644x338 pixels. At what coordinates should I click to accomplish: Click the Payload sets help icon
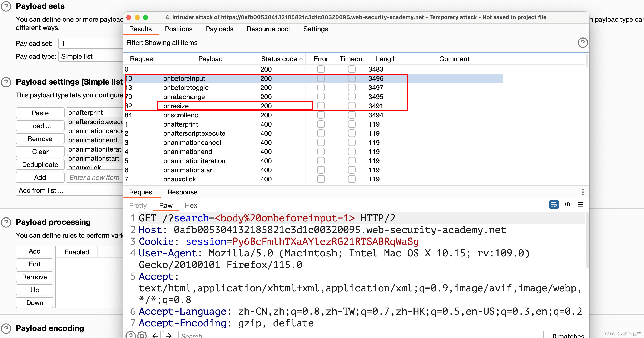point(6,6)
